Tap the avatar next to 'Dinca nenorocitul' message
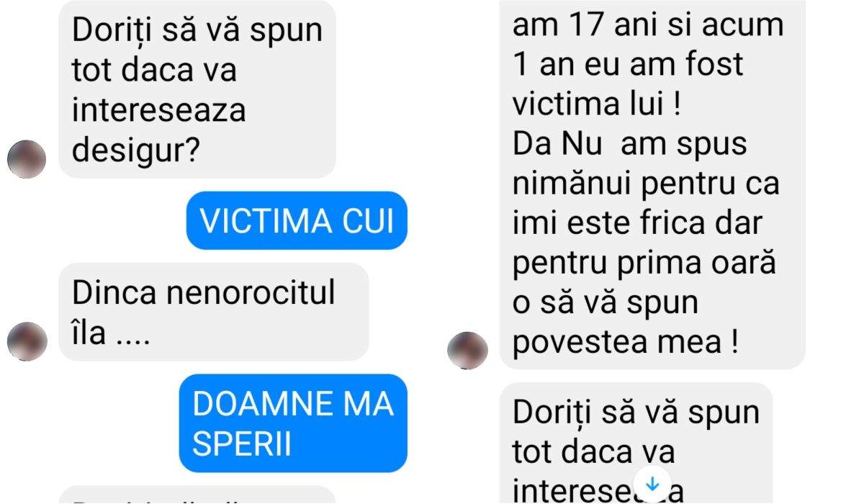 [x=27, y=341]
